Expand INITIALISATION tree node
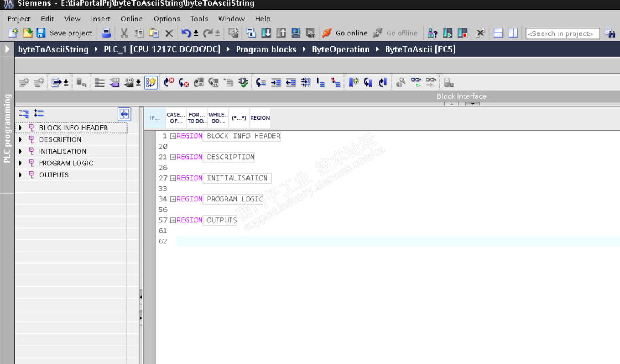This screenshot has height=364, width=620. pyautogui.click(x=20, y=151)
